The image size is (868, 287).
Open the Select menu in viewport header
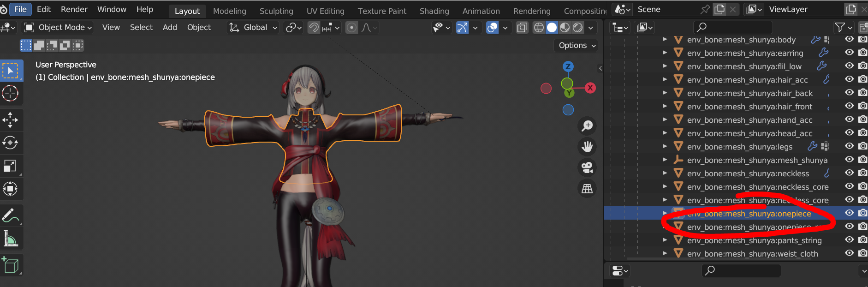(x=141, y=28)
